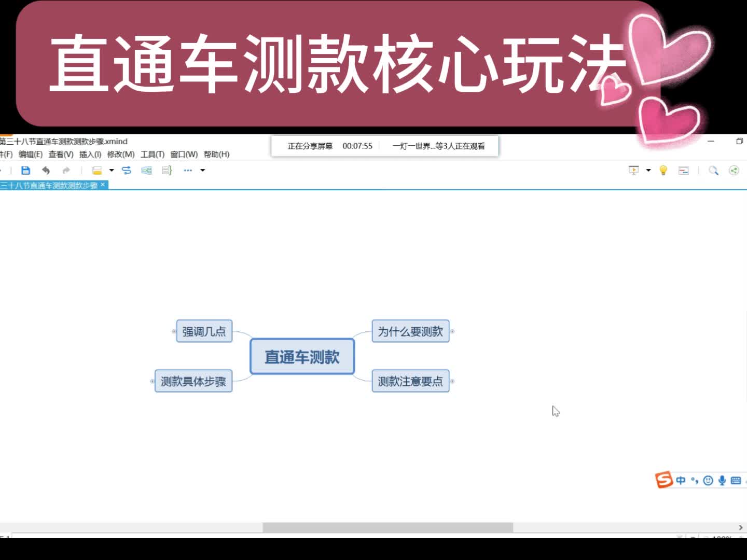Start presentation mode icon
Image resolution: width=747 pixels, height=560 pixels.
pyautogui.click(x=633, y=171)
